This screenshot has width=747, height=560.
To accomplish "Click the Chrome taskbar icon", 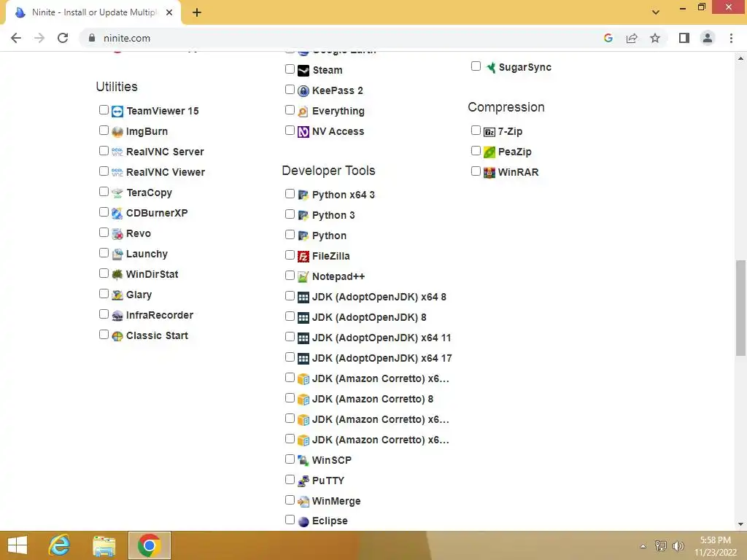I will coord(149,545).
